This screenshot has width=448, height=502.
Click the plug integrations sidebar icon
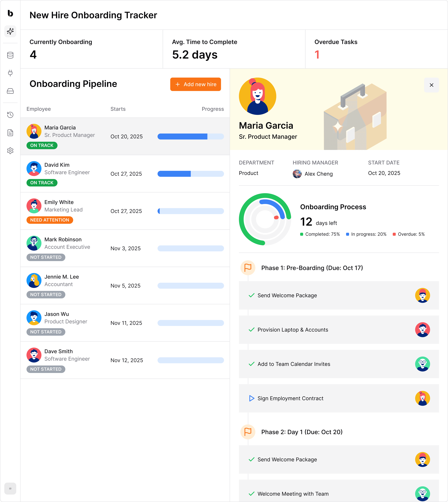[10, 73]
